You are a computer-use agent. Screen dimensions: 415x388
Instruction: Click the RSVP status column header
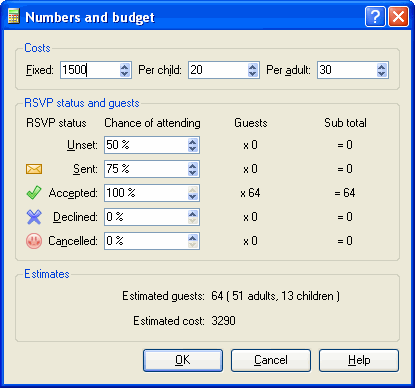point(56,123)
